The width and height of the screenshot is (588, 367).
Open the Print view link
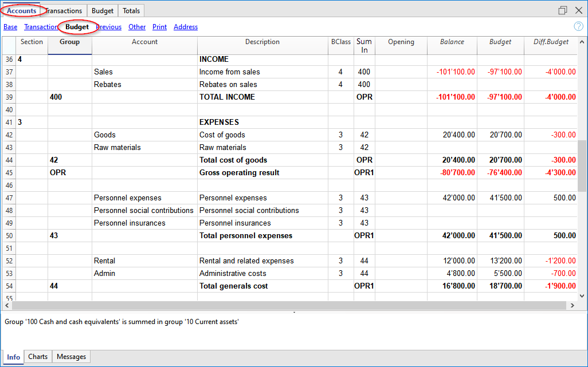pyautogui.click(x=159, y=26)
